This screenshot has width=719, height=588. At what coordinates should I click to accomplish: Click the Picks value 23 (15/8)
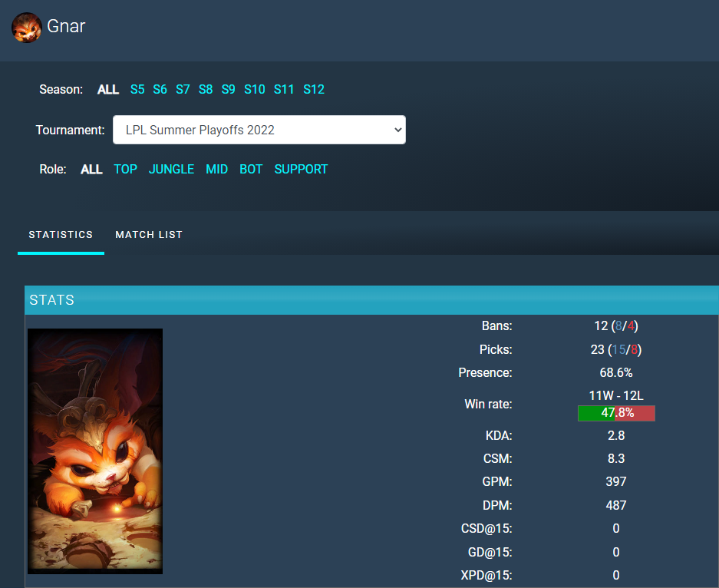pyautogui.click(x=616, y=350)
